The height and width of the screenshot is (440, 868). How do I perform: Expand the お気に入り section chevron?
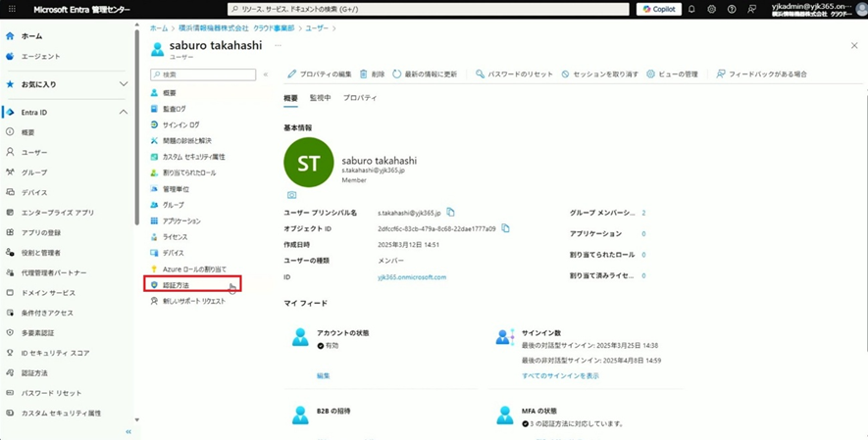click(x=124, y=84)
